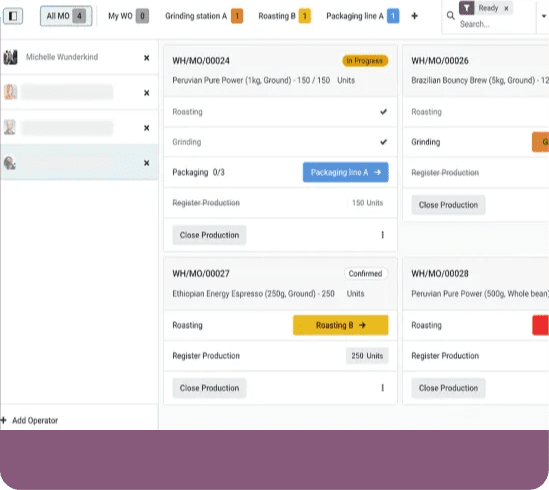Select the third operator's avatar
This screenshot has height=490, width=549.
(x=10, y=127)
